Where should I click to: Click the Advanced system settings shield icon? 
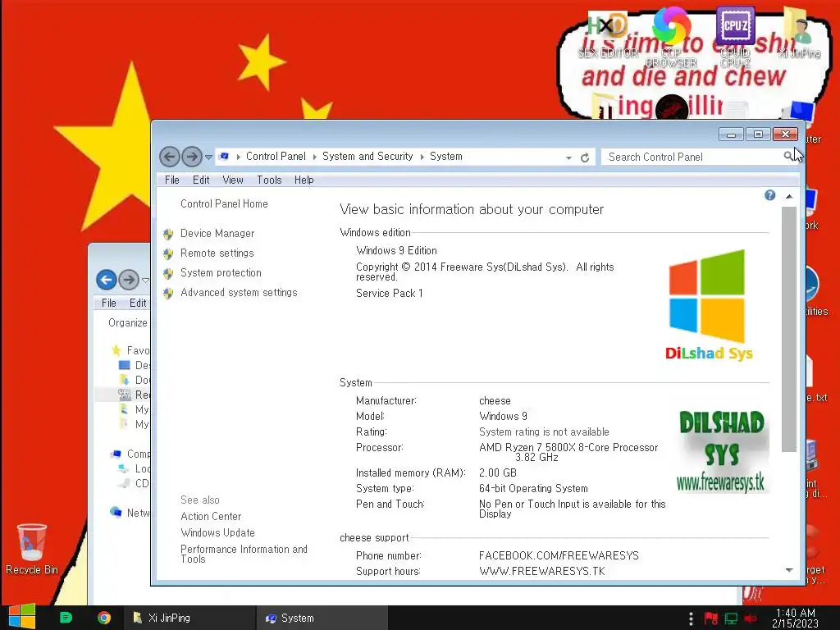click(168, 293)
